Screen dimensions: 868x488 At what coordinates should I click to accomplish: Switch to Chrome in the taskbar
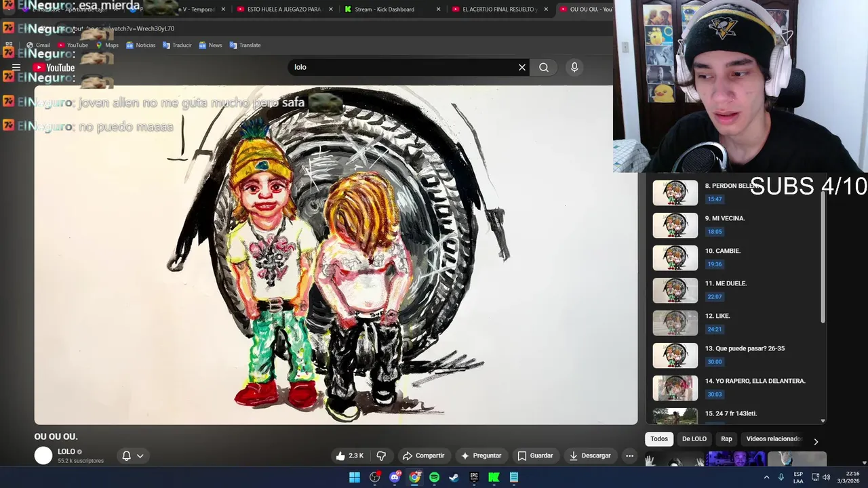point(414,477)
